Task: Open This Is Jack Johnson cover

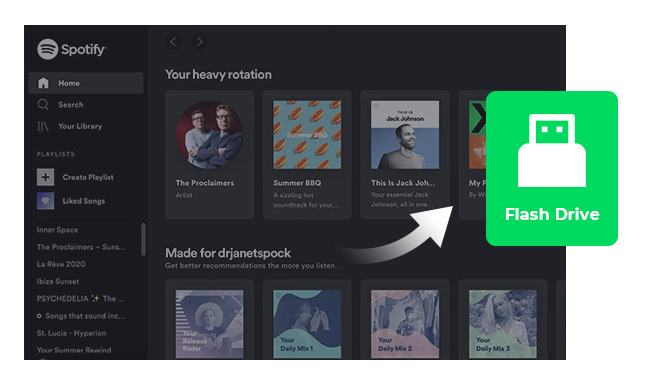Action: tap(405, 134)
